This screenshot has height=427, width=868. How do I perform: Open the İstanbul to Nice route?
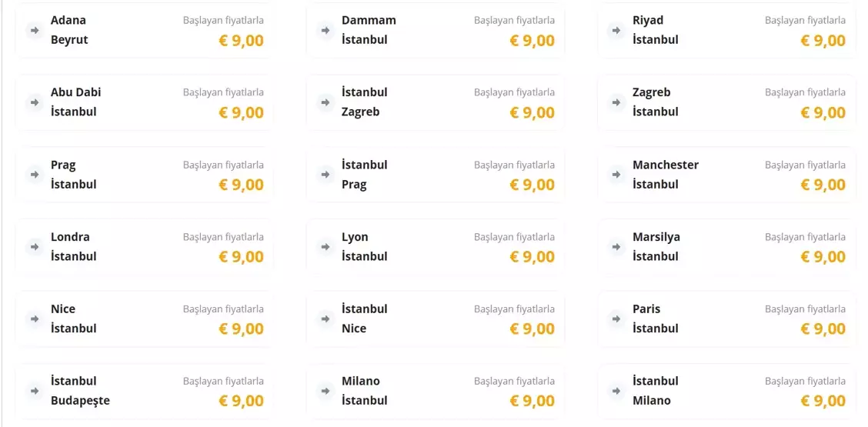click(x=435, y=319)
